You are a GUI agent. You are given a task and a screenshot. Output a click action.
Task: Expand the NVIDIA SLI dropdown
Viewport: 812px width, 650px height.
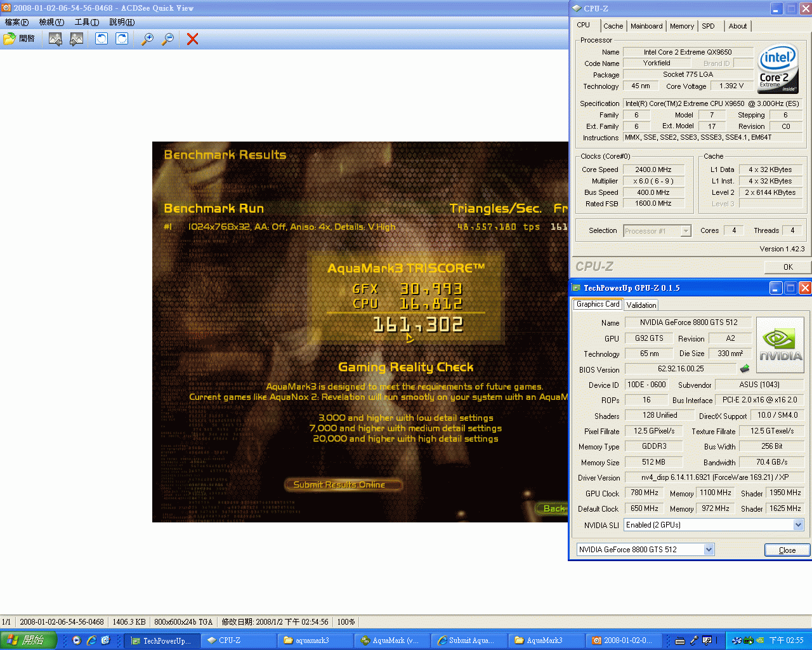click(798, 525)
